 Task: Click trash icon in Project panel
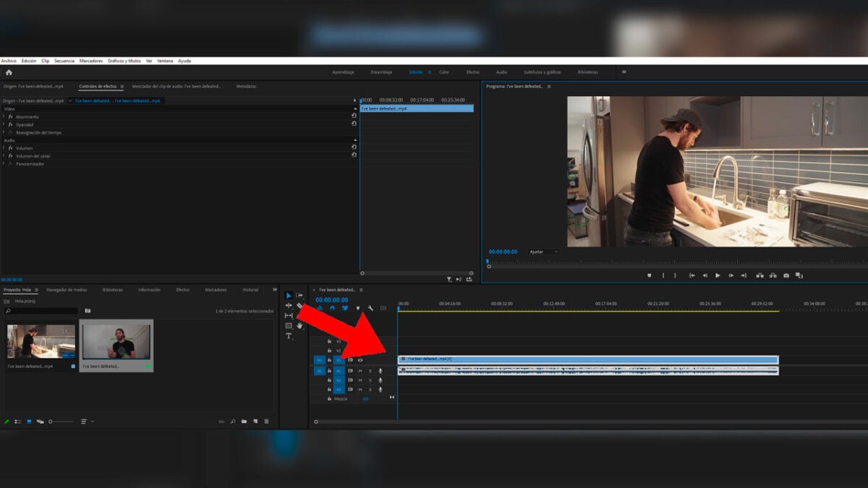(x=266, y=421)
